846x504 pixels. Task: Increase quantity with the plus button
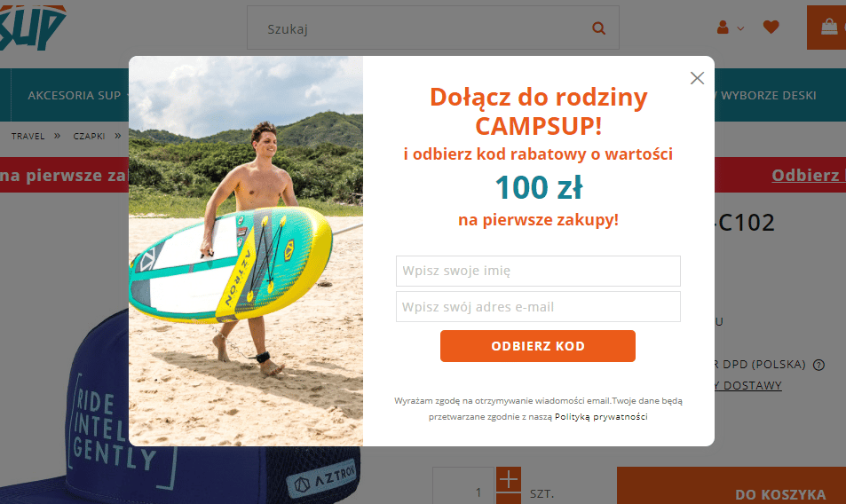point(509,480)
